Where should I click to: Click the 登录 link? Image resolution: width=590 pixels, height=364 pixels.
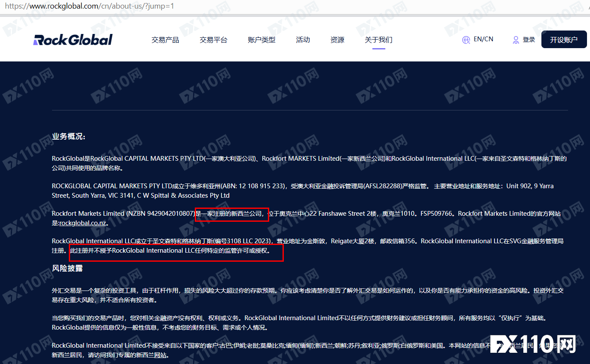point(529,40)
